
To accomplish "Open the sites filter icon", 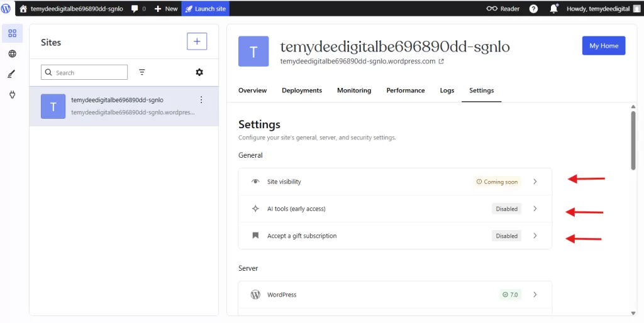I will [x=142, y=72].
